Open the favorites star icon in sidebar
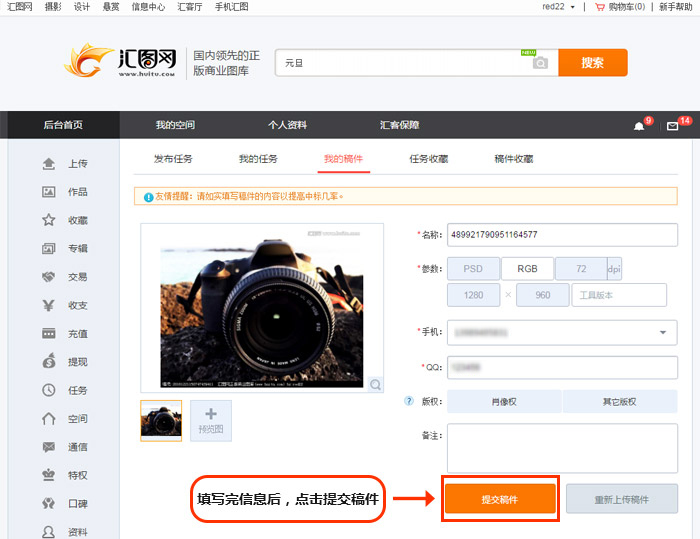The height and width of the screenshot is (539, 700). [48, 220]
